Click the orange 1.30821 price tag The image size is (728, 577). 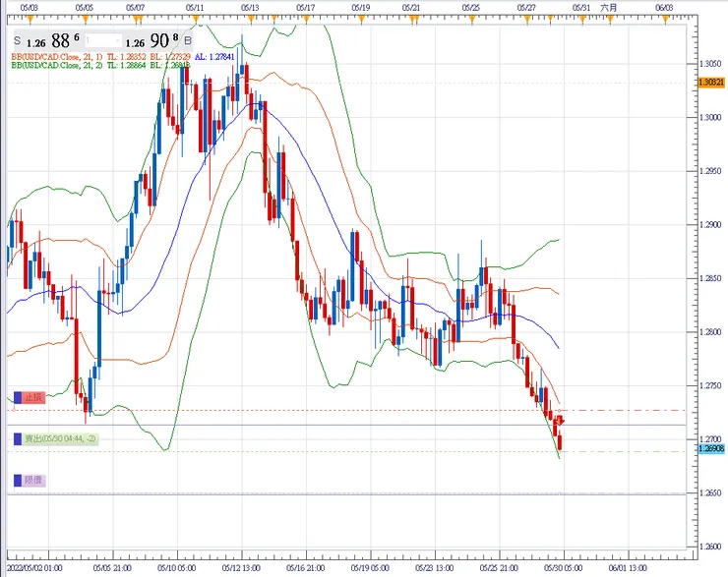pyautogui.click(x=711, y=83)
